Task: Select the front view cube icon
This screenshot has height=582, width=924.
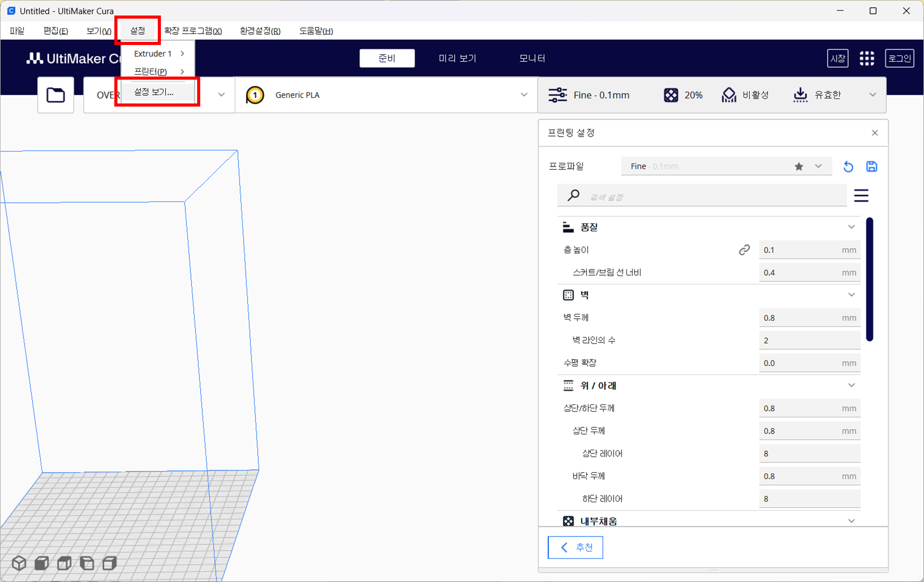Action: coord(42,563)
